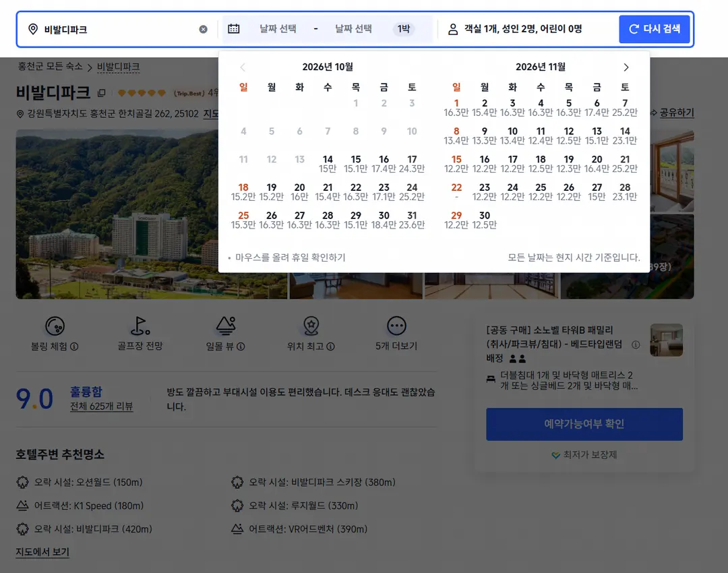728x573 pixels.
Task: Click 루지월드 (330m) attraction icon
Action: coord(237,505)
